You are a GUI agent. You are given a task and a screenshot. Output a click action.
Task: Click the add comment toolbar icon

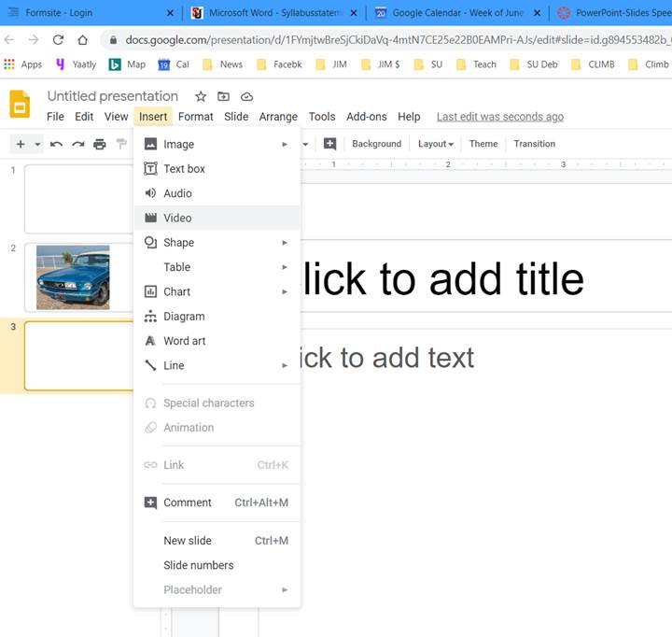329,144
